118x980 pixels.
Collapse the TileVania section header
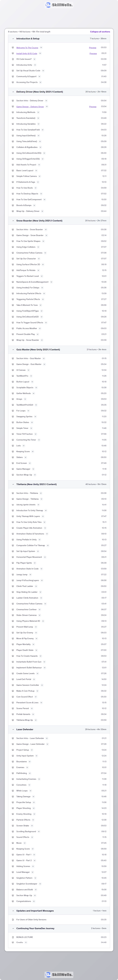[x=59, y=484]
